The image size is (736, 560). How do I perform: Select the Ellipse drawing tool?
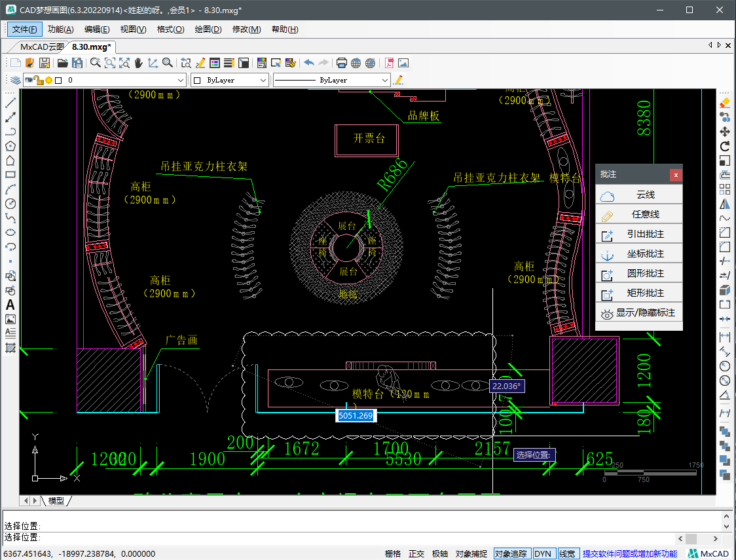click(10, 233)
